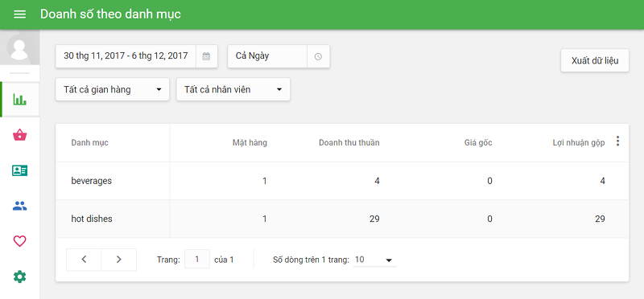Open table column options three-dot menu

pyautogui.click(x=617, y=141)
